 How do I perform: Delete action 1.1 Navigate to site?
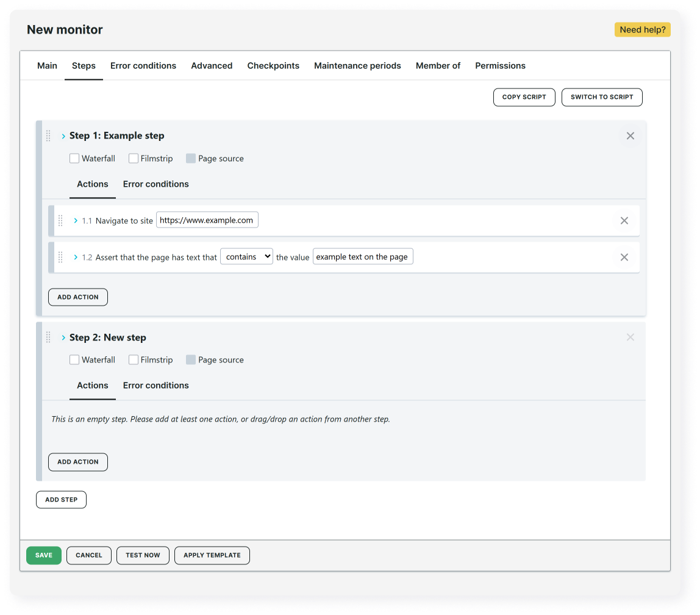click(x=624, y=221)
